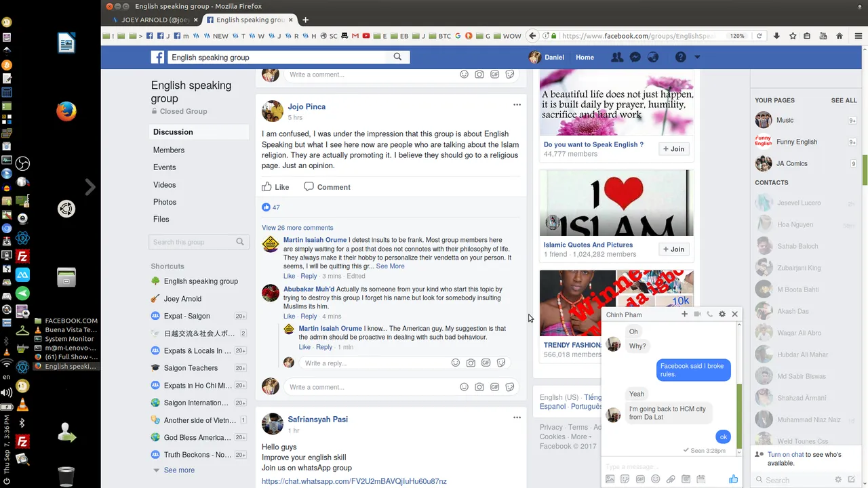Expand the account dropdown arrow in Facebook header
868x488 pixels.
(697, 58)
